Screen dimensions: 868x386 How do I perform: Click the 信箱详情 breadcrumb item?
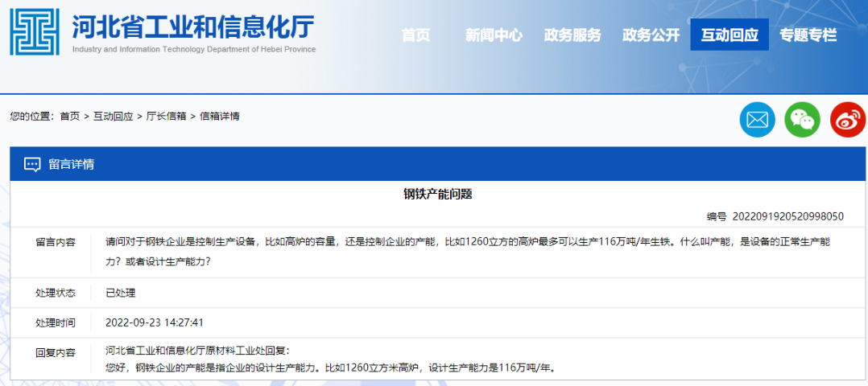[219, 117]
